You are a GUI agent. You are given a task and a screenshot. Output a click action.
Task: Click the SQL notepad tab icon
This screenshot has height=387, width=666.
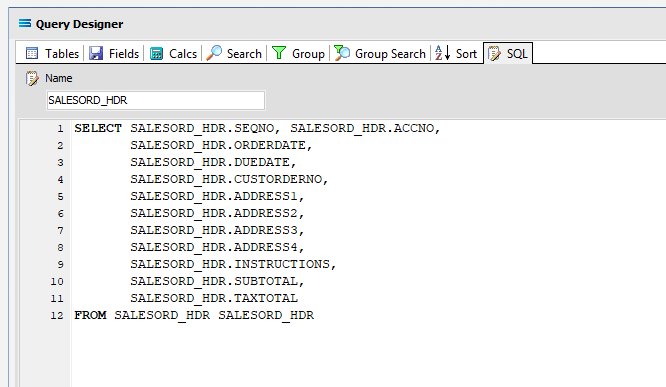click(x=494, y=54)
